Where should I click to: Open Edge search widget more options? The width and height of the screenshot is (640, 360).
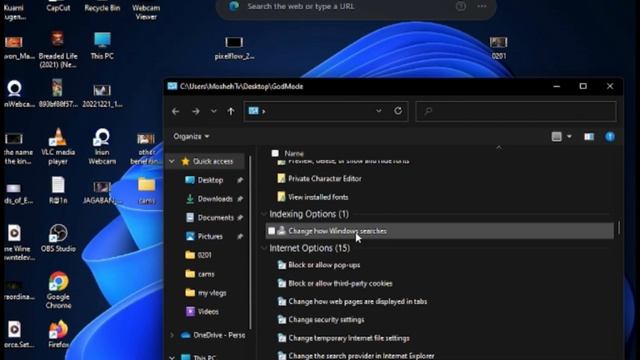482,6
